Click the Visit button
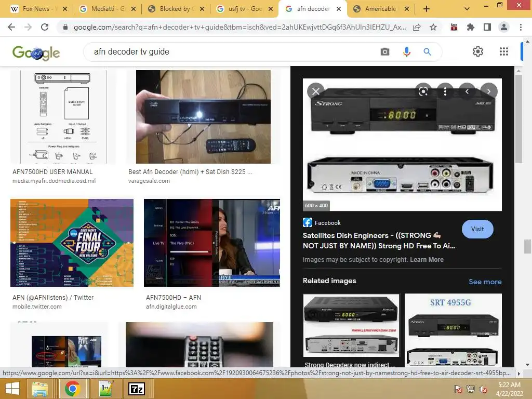This screenshot has height=399, width=532. coord(477,229)
